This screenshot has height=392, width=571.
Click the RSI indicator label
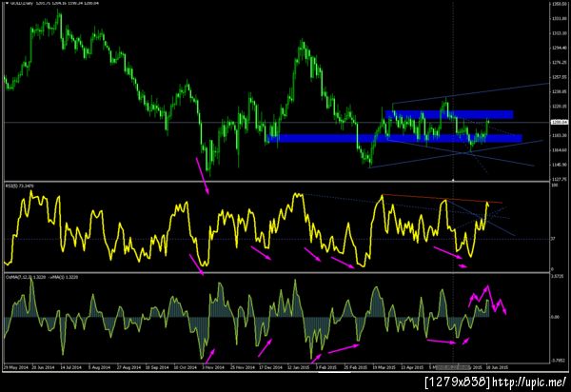(19, 186)
